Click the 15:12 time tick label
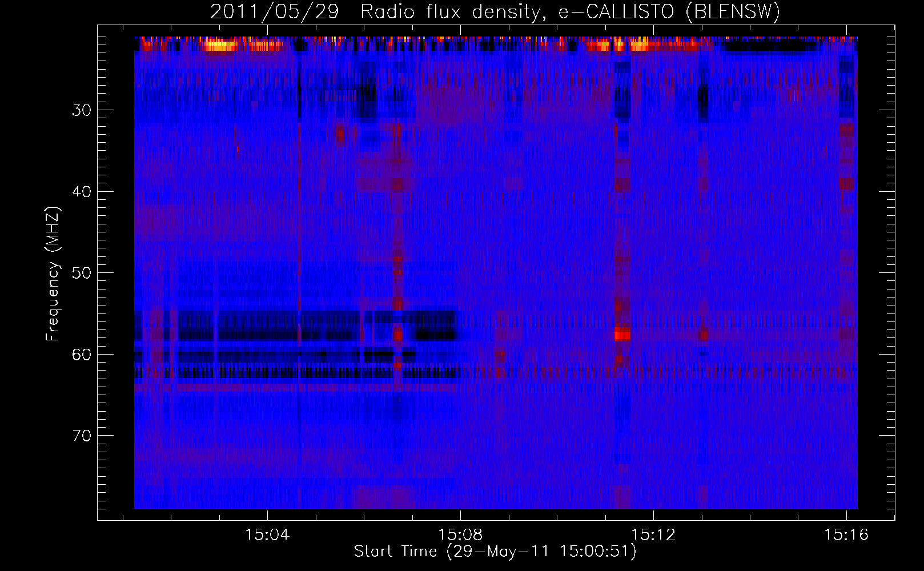Screen dimensions: 924x571 click(x=653, y=535)
